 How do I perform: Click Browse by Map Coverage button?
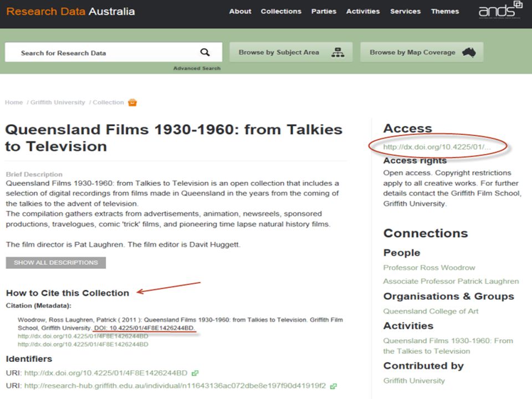(x=422, y=52)
